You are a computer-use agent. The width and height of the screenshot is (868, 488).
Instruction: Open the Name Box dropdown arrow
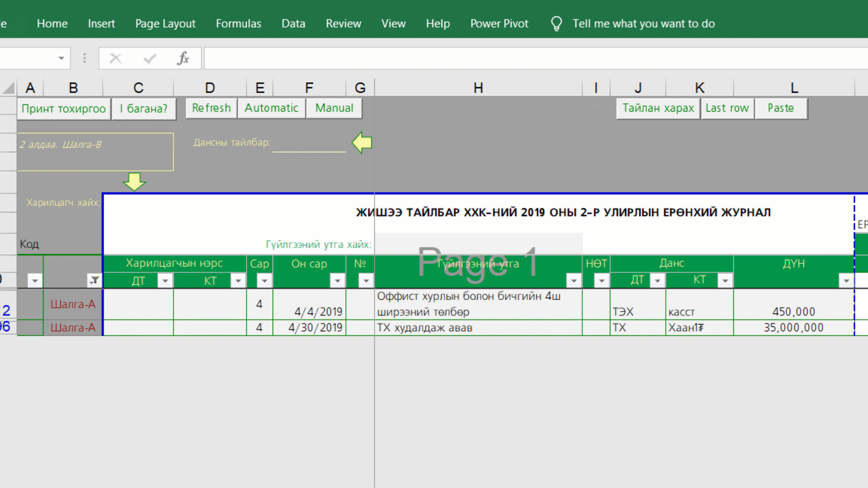[61, 58]
